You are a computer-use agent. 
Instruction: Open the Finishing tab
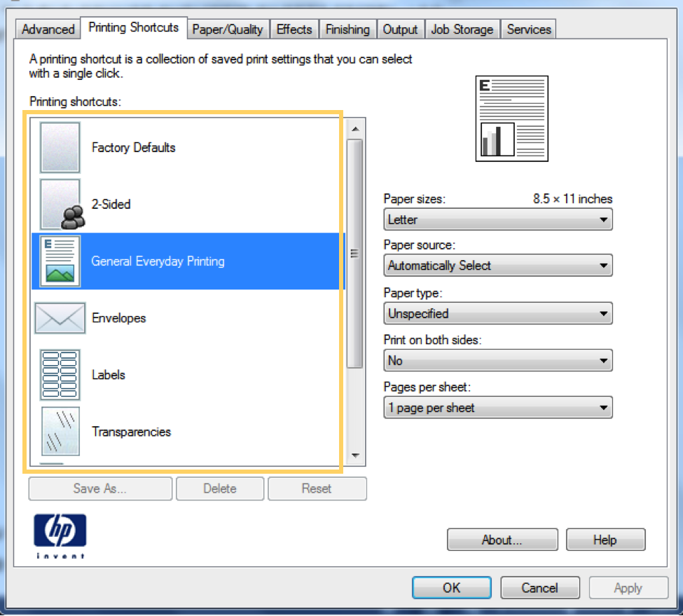[347, 29]
